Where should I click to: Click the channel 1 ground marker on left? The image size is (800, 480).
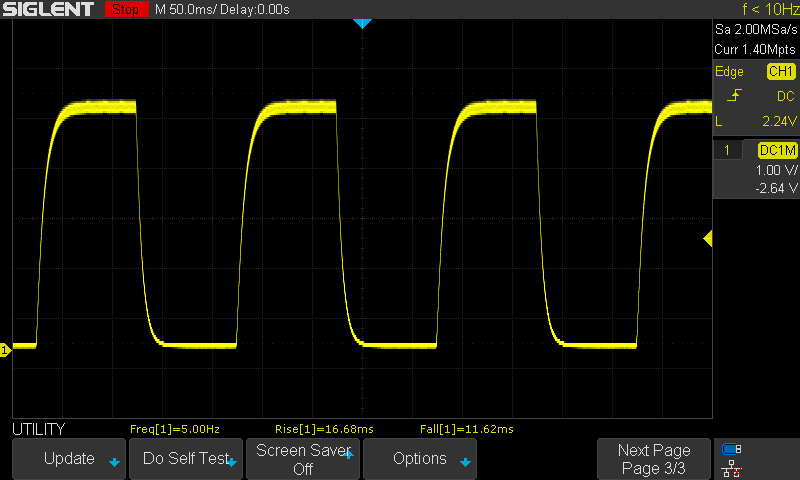click(x=5, y=349)
